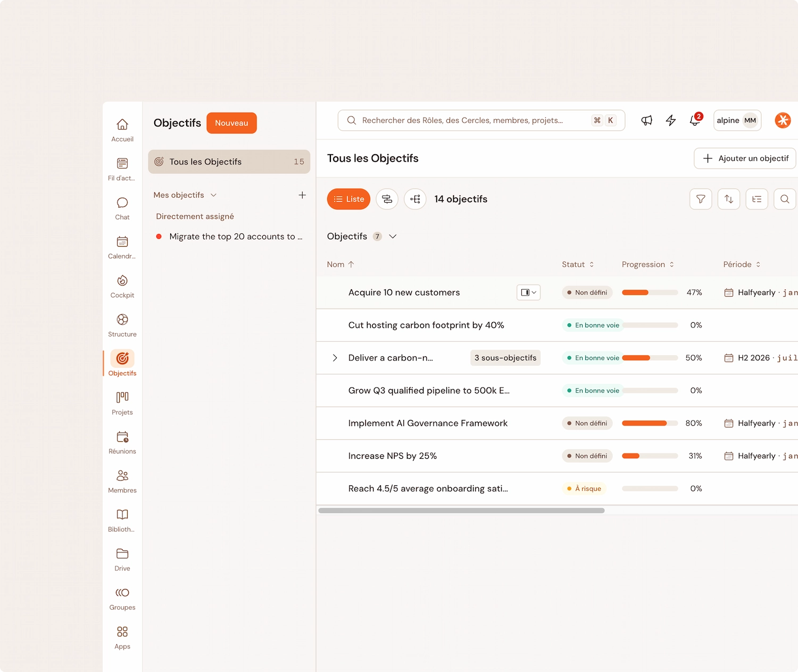Open Migrate the top 20 accounts objective
Image resolution: width=798 pixels, height=672 pixels.
point(229,237)
